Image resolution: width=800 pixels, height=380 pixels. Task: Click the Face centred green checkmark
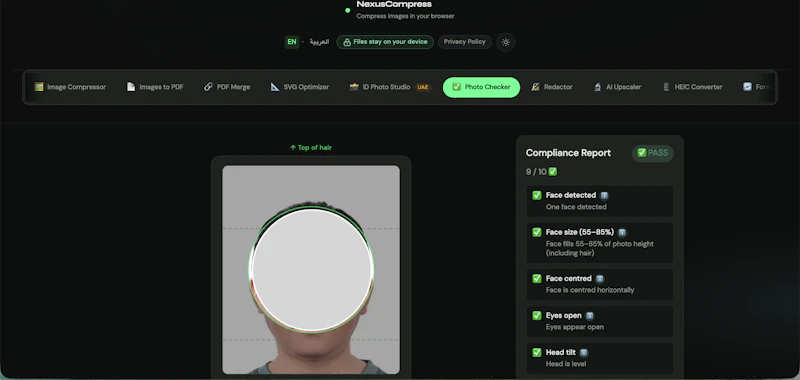click(x=537, y=278)
